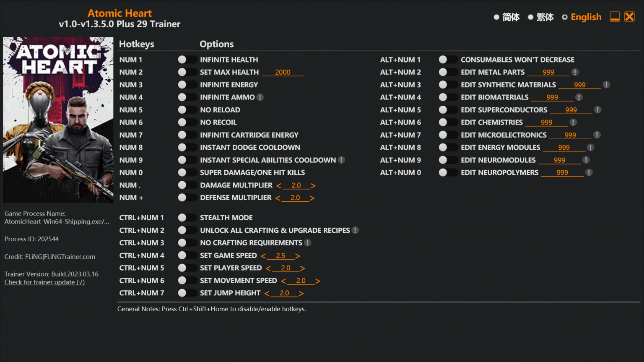Image resolution: width=644 pixels, height=362 pixels.
Task: Click the Edit Neuromodules 999 field
Action: point(559,160)
